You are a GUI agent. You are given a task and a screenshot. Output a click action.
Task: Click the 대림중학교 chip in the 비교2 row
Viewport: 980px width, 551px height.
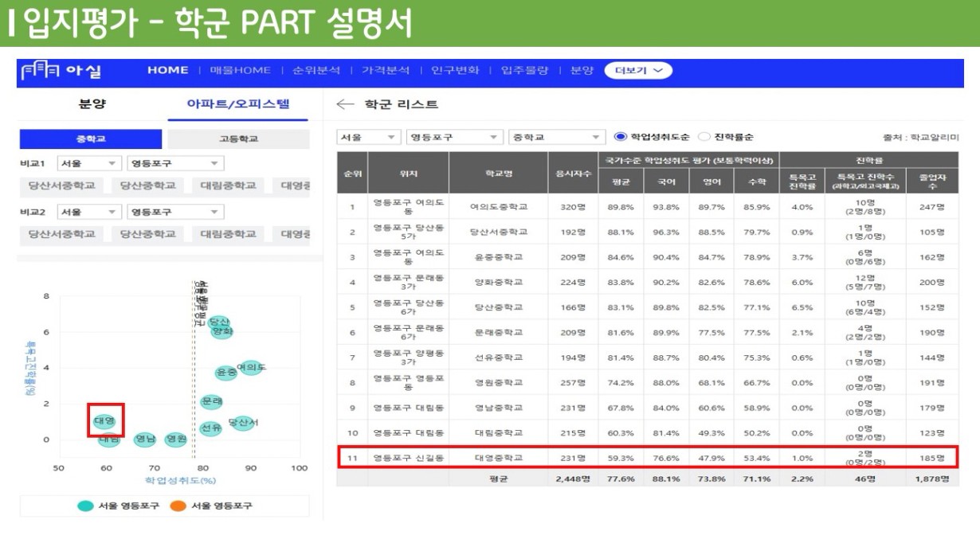[229, 234]
